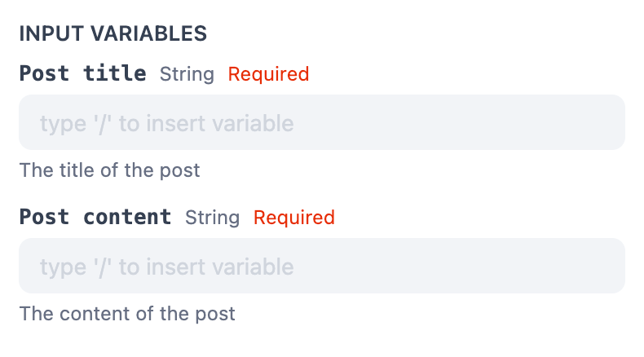Click String type beside Post title

[x=187, y=75]
